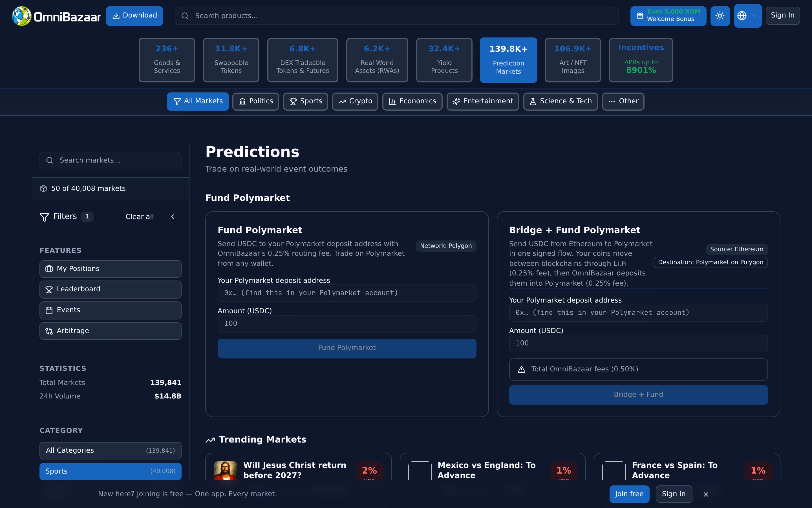This screenshot has width=812, height=508.
Task: Open DEX Tradeable Tokens & Futures tile
Action: pos(302,60)
